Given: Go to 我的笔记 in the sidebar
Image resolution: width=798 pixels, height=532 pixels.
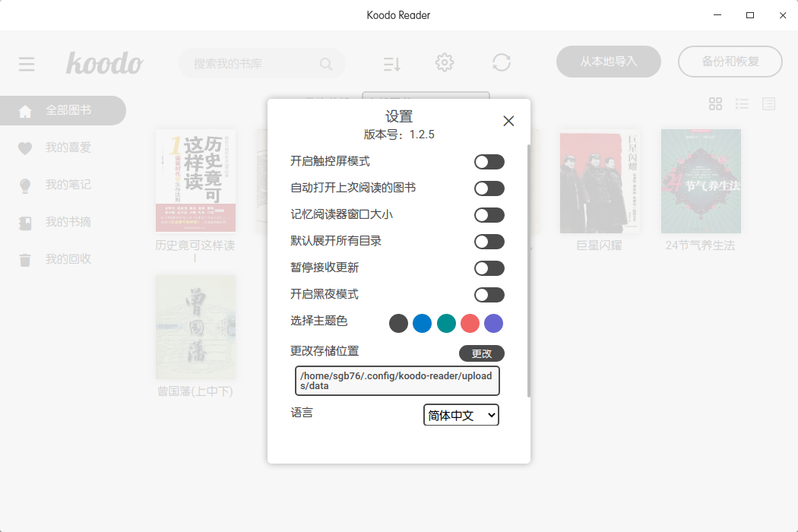Looking at the screenshot, I should point(68,185).
